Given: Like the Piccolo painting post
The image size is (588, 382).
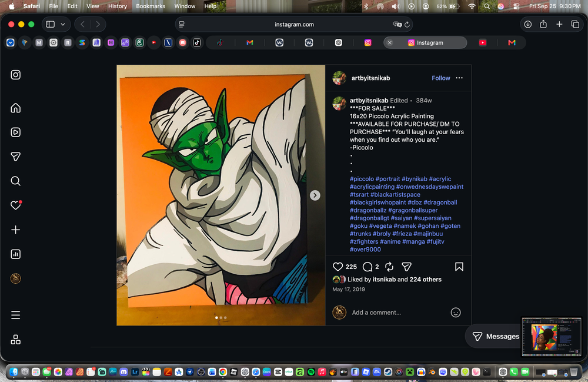Looking at the screenshot, I should pyautogui.click(x=338, y=267).
